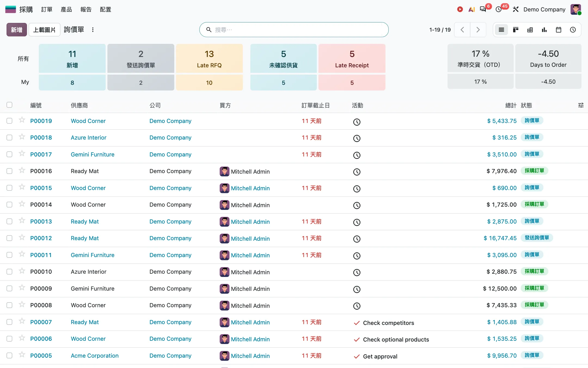Open the Purchase app home icon
Screen dimensions: 588x368
[x=11, y=9]
